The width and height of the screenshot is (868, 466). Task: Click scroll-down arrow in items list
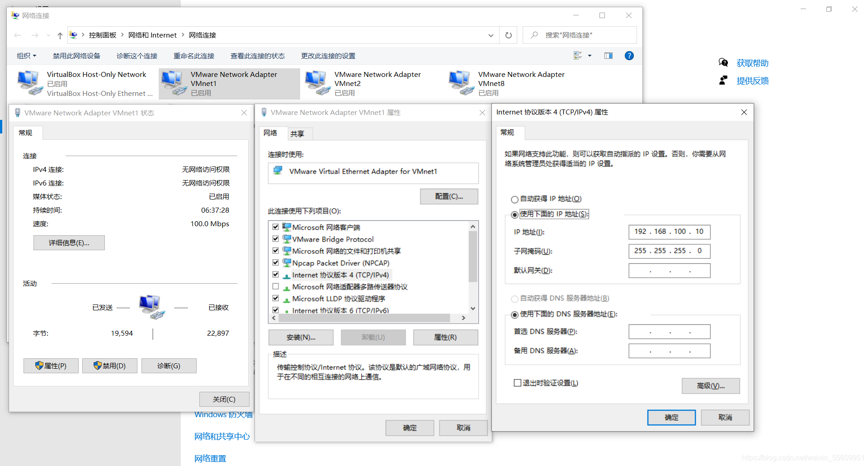click(473, 308)
